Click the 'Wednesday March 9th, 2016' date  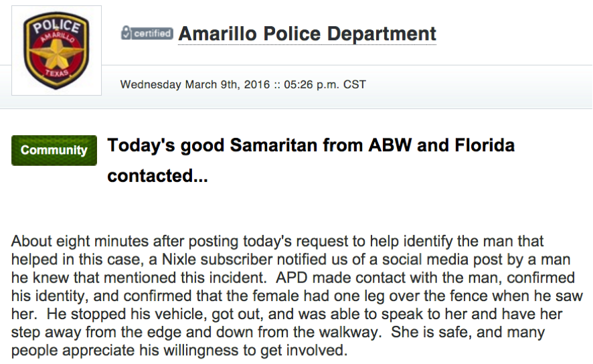195,84
